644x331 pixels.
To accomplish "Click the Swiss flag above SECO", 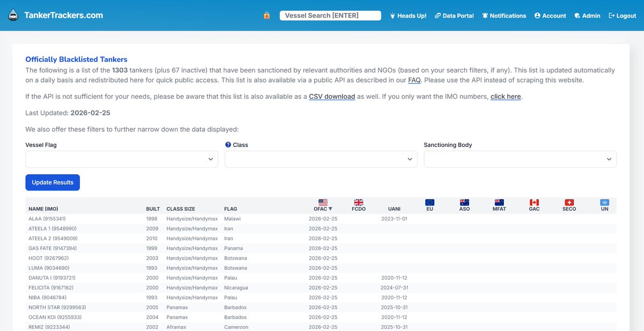I will (569, 202).
